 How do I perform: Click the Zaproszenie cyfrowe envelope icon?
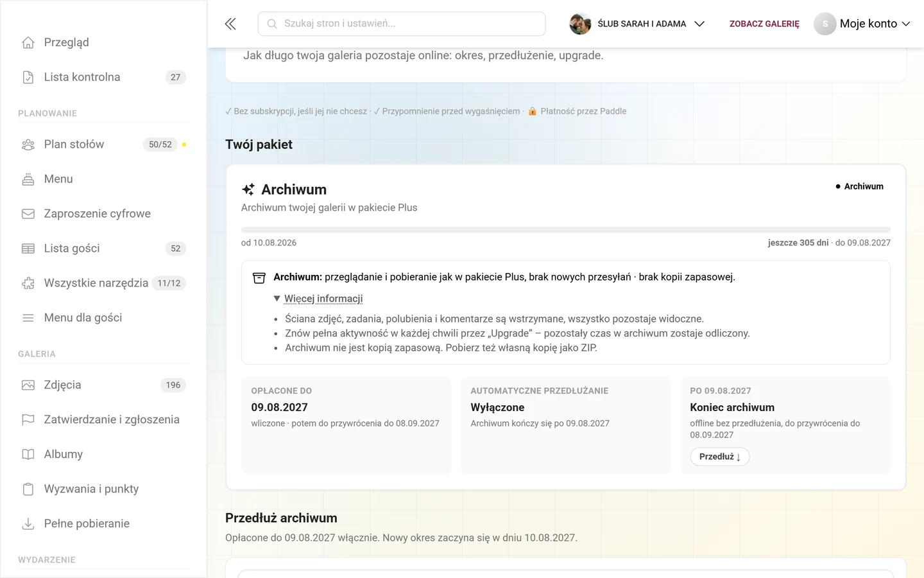28,214
